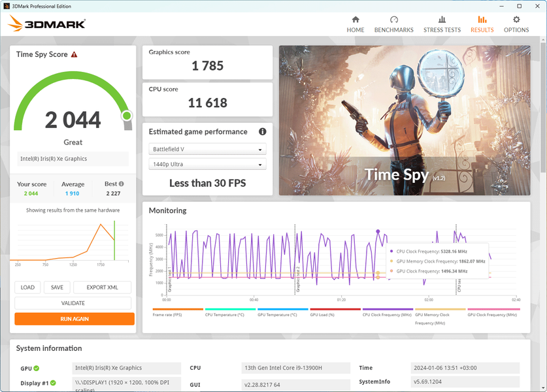Click the Home house icon

(x=355, y=20)
